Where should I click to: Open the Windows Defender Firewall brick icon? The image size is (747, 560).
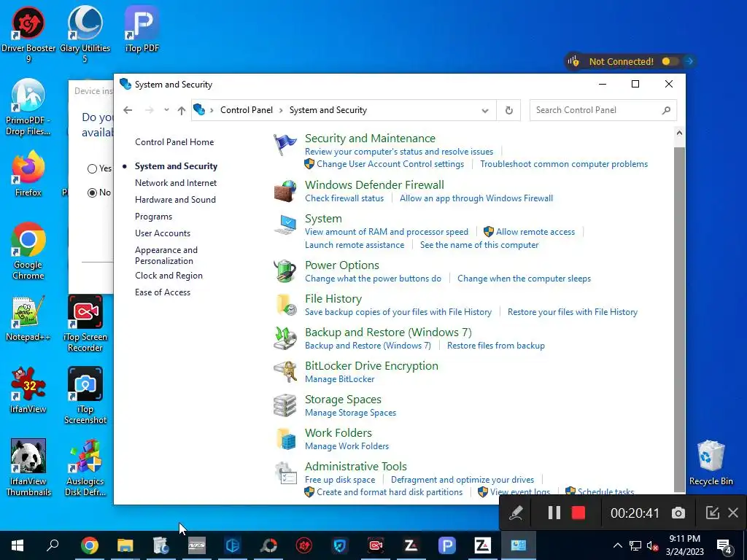[x=285, y=191]
